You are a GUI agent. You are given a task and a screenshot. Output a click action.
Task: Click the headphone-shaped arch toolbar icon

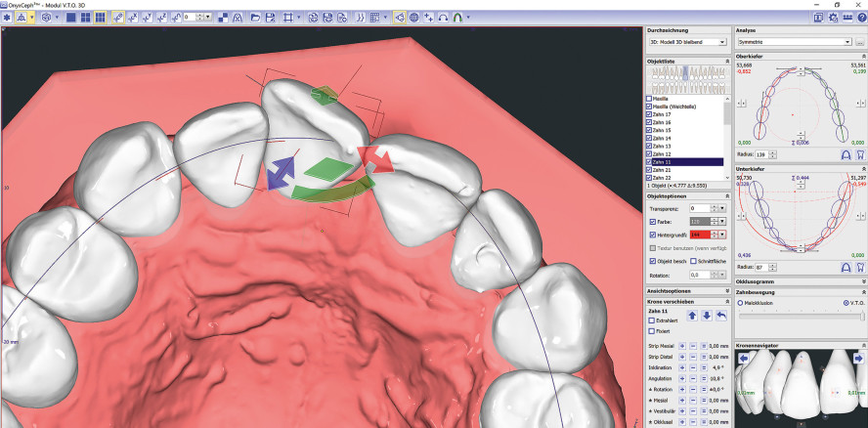pos(443,18)
